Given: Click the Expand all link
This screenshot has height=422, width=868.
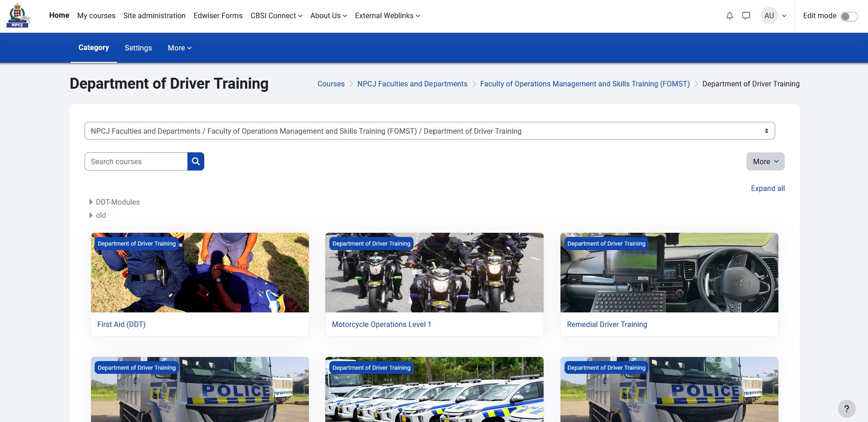Looking at the screenshot, I should click(767, 188).
